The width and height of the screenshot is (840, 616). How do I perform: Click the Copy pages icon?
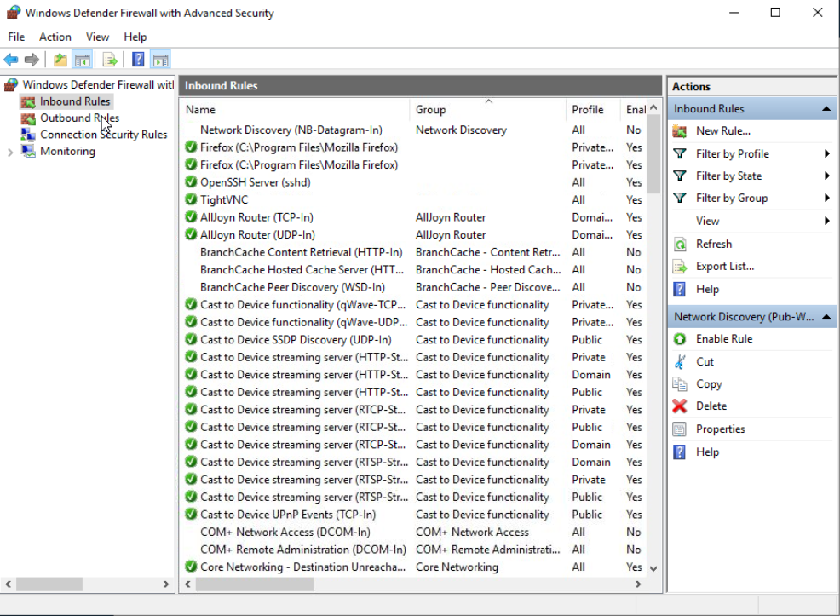coord(680,384)
